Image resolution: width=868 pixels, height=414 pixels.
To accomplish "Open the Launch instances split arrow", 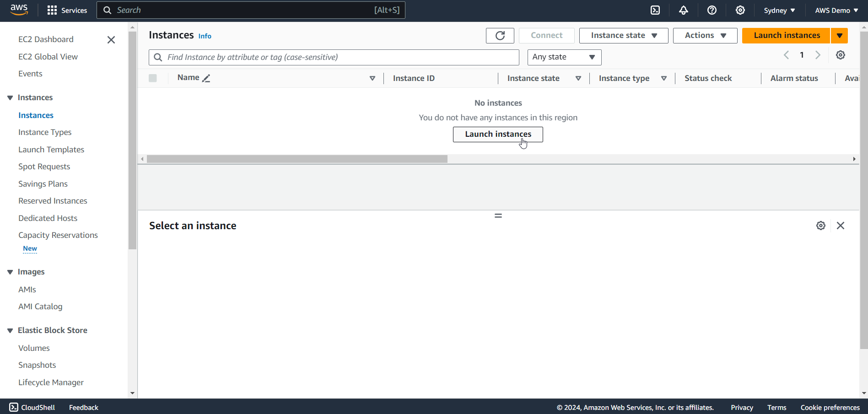I will (840, 36).
